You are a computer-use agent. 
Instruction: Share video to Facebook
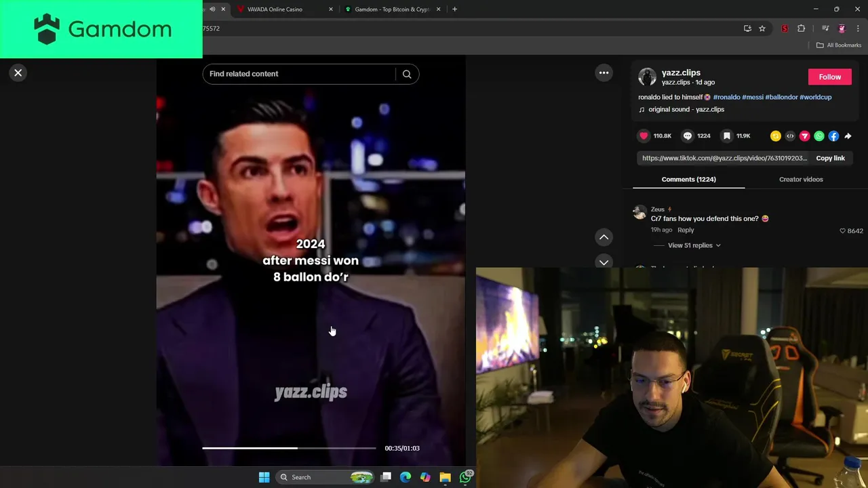point(833,136)
